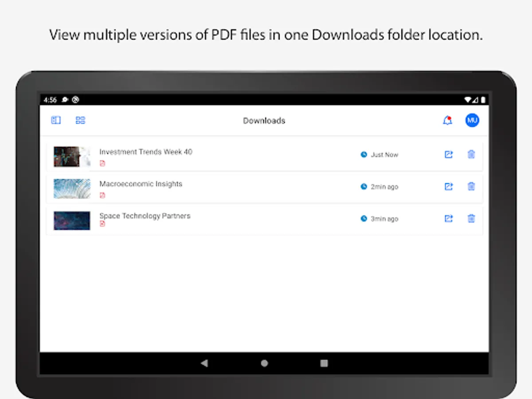Open Macroeconomic Insights thumbnail
The image size is (532, 399).
coord(72,188)
